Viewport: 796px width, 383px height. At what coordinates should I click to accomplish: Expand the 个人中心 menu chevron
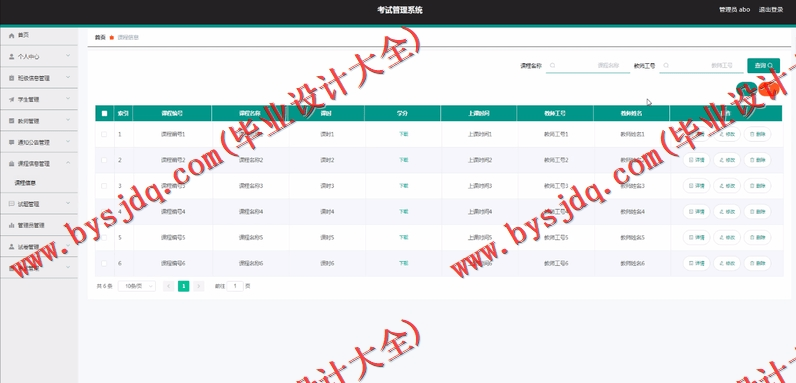(68, 56)
